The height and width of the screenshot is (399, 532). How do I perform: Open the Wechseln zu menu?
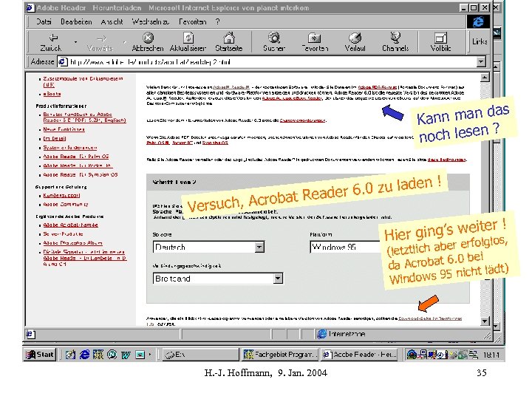151,21
